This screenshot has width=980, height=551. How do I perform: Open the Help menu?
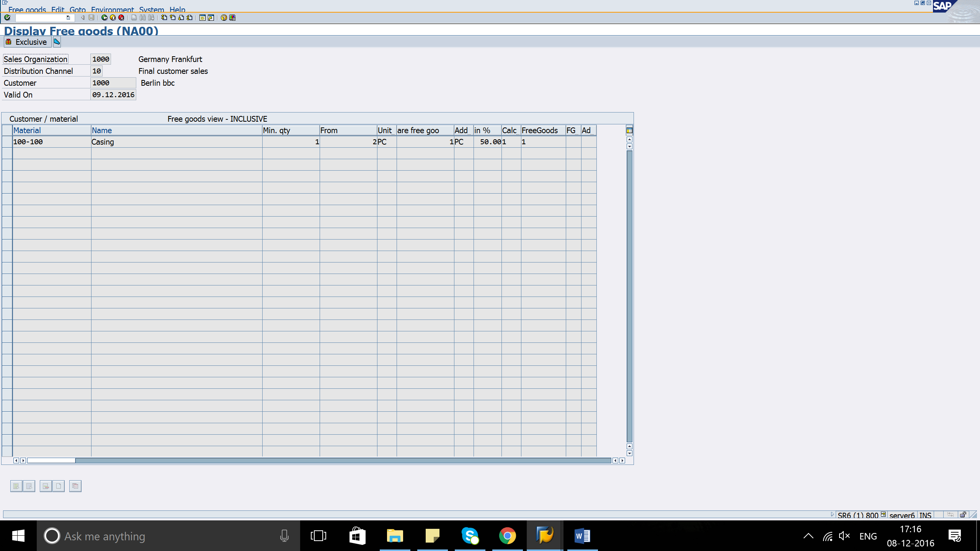click(177, 10)
